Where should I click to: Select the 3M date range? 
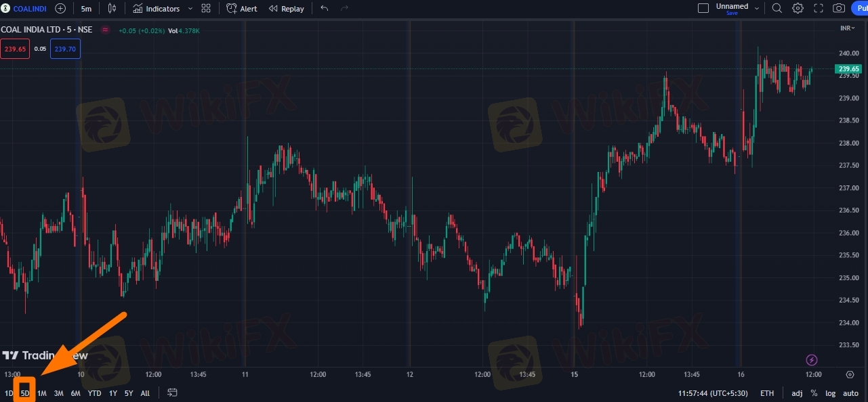click(x=59, y=393)
